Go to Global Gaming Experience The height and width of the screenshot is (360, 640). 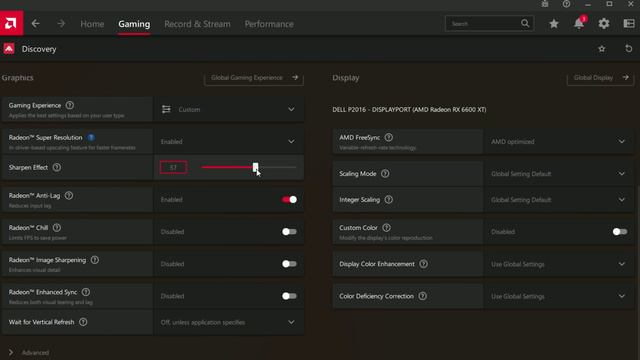254,78
